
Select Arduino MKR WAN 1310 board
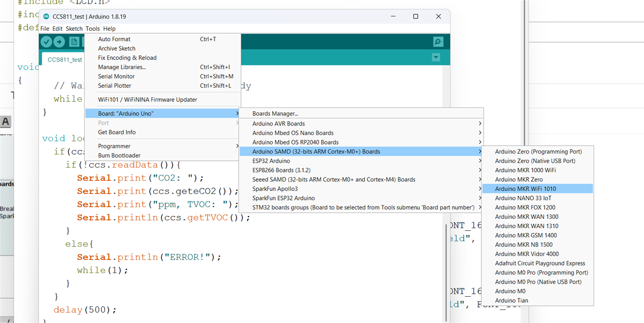click(538, 226)
